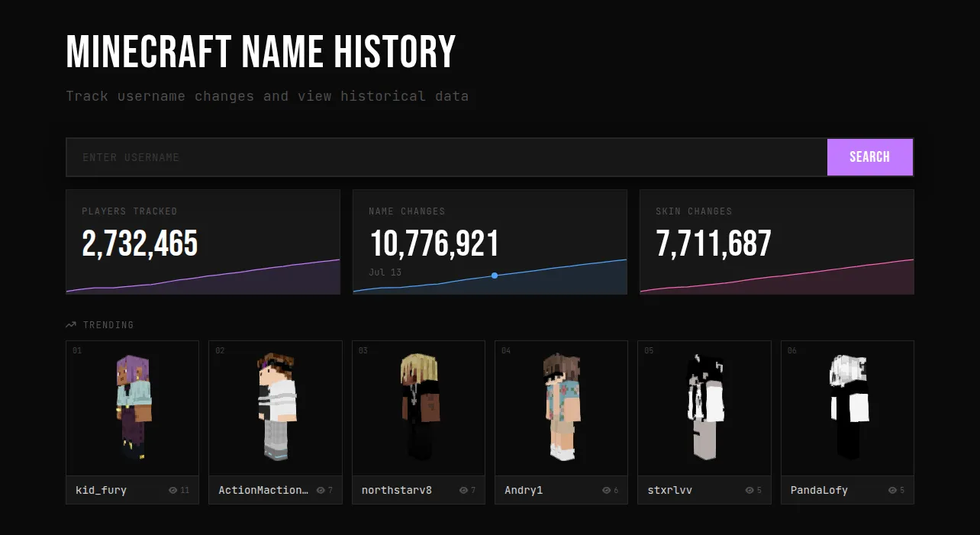Click the eye views icon for stxrlvv
This screenshot has width=980, height=535.
(x=750, y=491)
